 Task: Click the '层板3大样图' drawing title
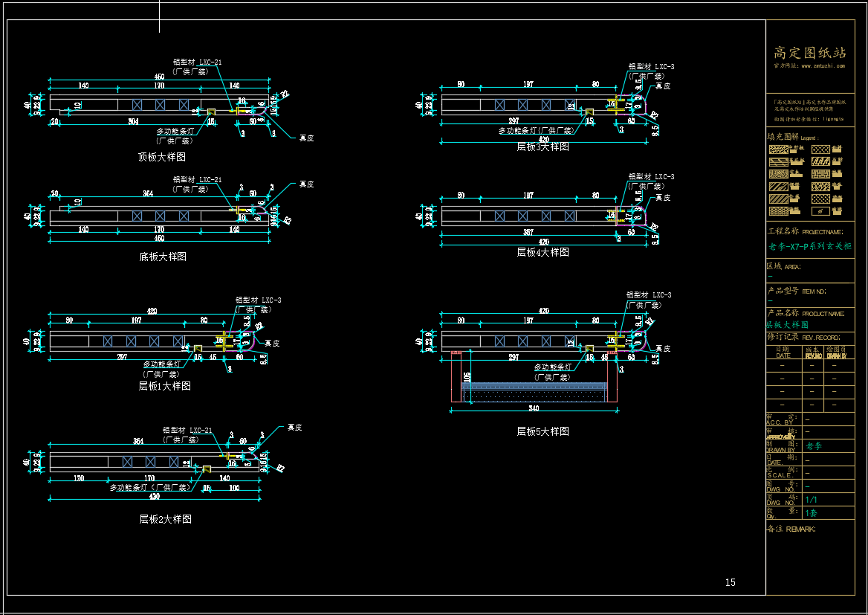point(542,146)
